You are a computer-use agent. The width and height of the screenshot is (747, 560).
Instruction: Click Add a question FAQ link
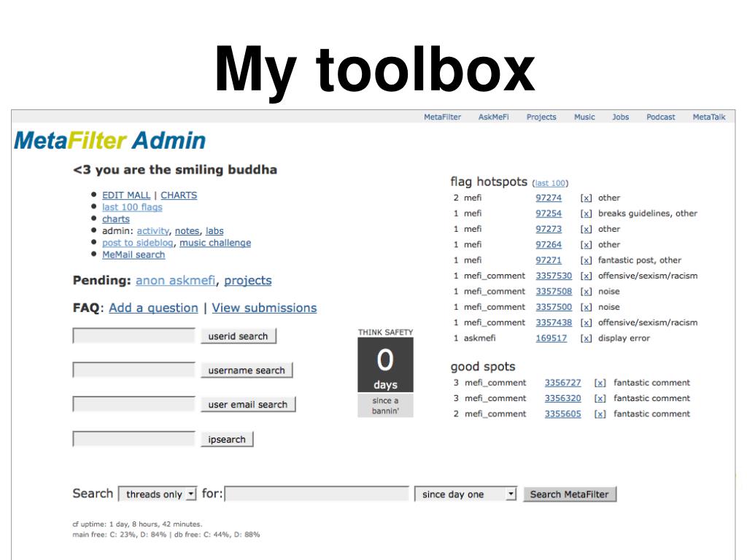pos(153,308)
